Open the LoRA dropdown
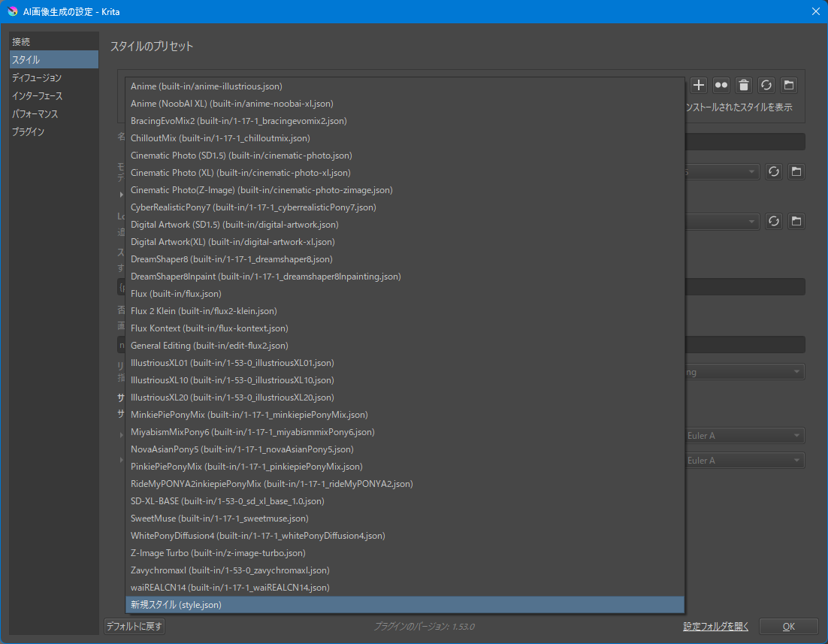The image size is (828, 644). 722,222
